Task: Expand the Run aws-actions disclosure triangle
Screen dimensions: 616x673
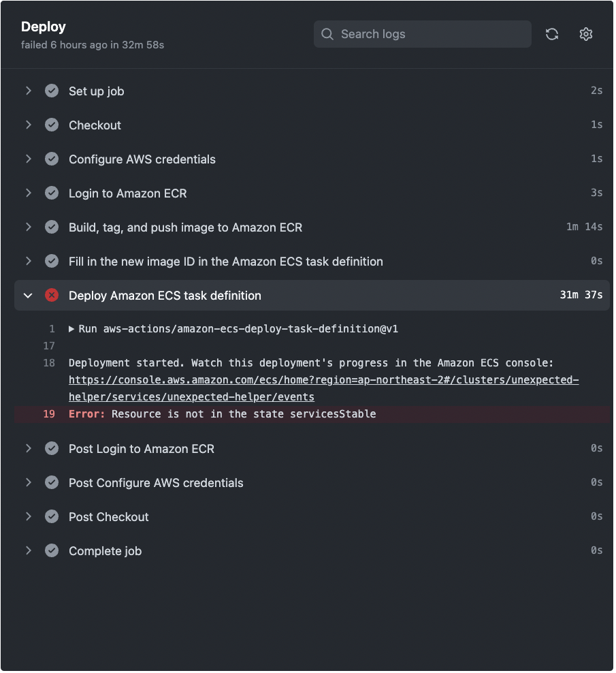Action: pos(71,330)
